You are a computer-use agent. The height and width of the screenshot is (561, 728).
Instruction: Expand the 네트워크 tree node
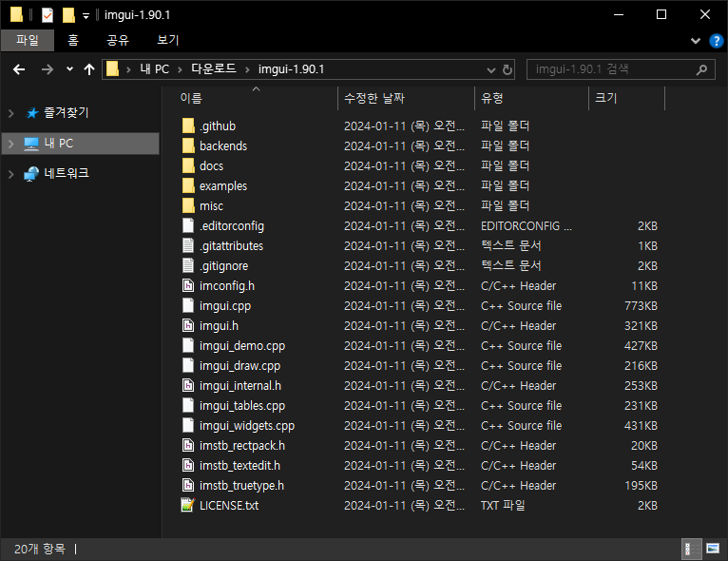pos(11,174)
